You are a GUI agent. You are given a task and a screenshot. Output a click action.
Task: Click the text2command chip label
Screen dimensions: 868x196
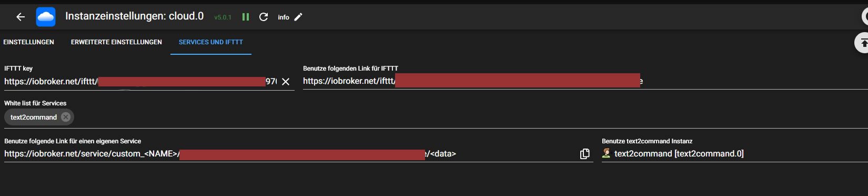point(34,117)
